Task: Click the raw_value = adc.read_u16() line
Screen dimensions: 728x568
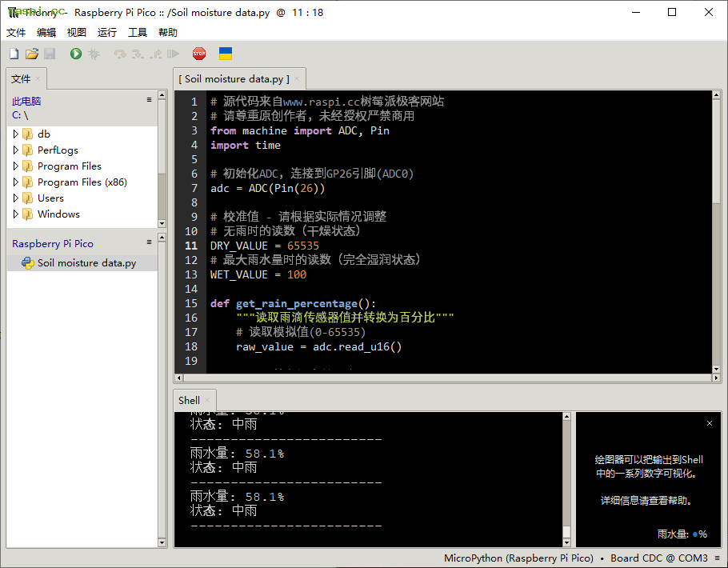Action: coord(318,346)
